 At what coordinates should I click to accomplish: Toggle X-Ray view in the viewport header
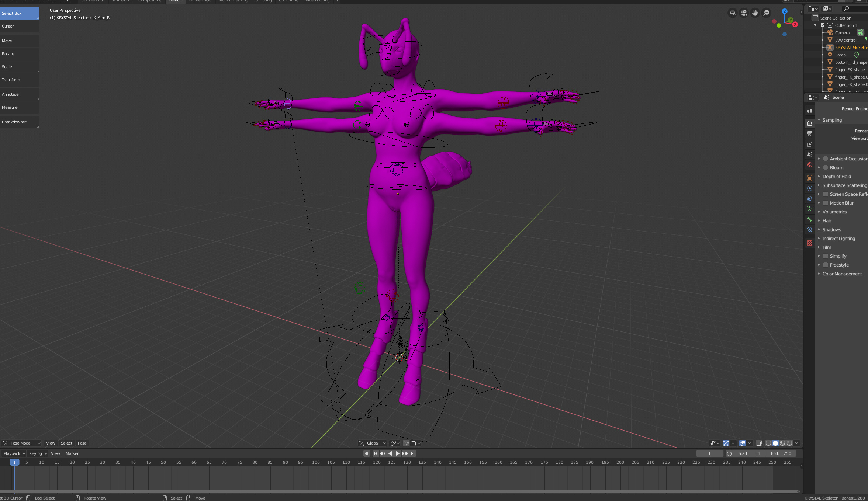pos(759,443)
